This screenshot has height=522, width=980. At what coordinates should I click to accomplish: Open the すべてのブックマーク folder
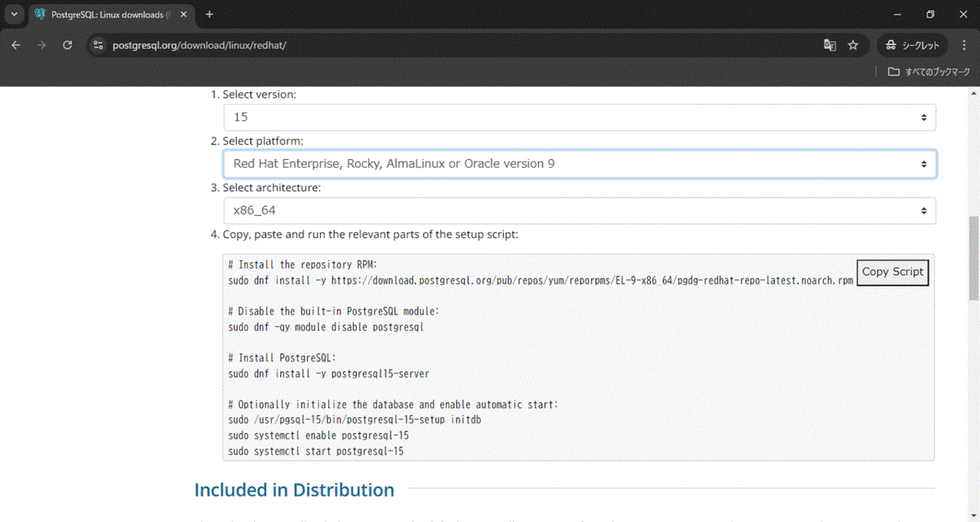coord(929,72)
